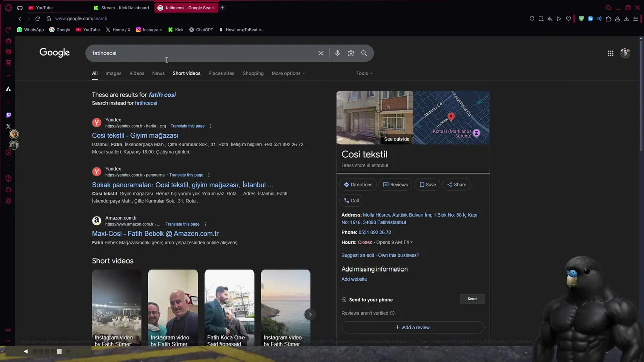The width and height of the screenshot is (644, 362).
Task: Click Own this business? link
Action: [x=398, y=255]
